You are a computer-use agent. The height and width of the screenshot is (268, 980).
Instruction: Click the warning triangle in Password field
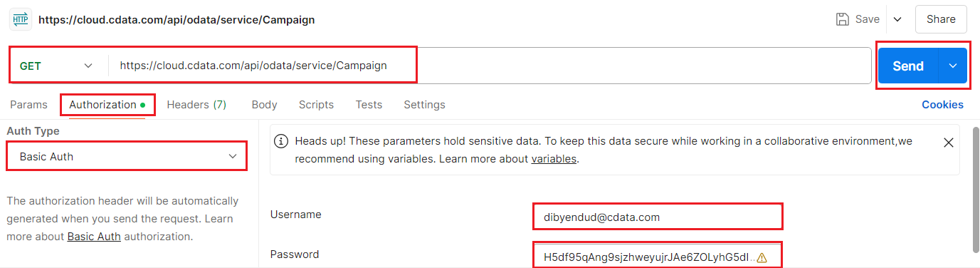[762, 257]
